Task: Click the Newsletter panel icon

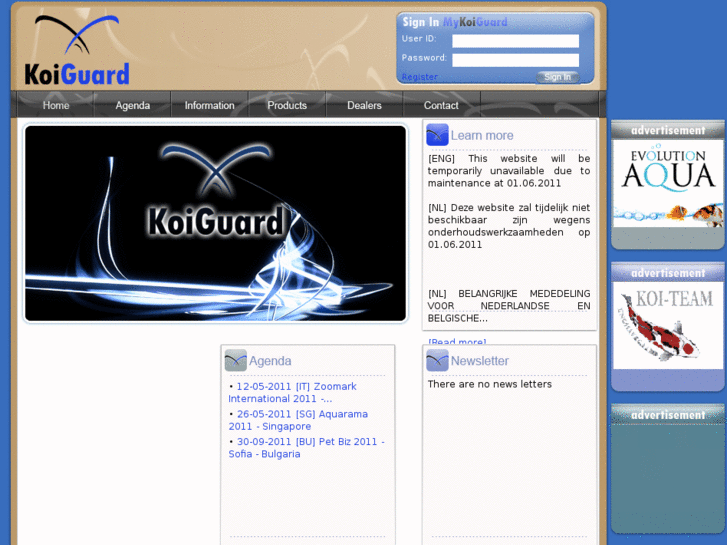Action: pos(437,360)
